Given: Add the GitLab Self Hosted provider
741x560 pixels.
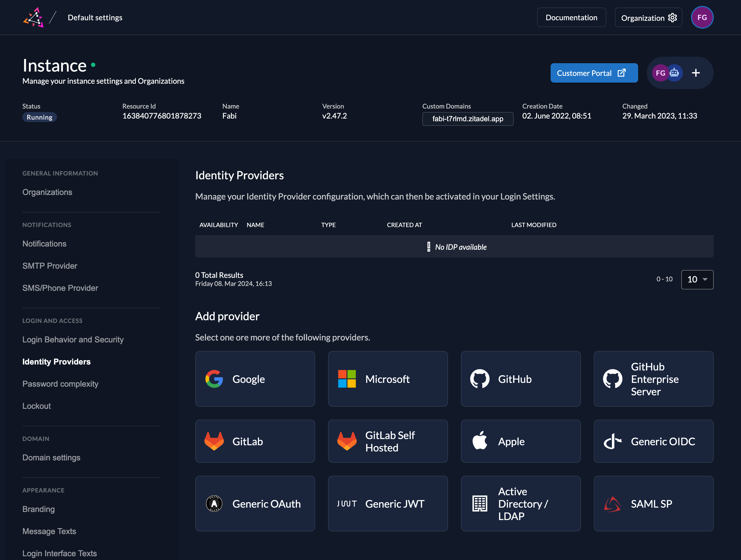Looking at the screenshot, I should 388,441.
